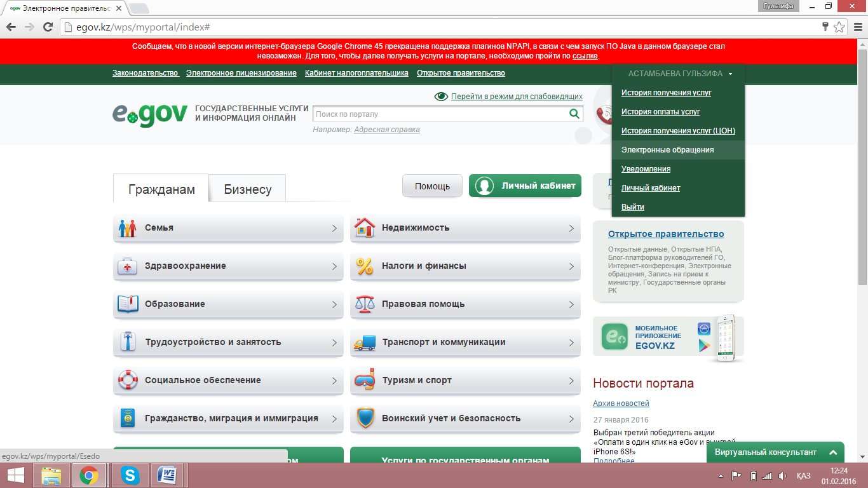This screenshot has height=488, width=868.
Task: Click the eye icon for visually impaired mode
Action: [x=441, y=97]
